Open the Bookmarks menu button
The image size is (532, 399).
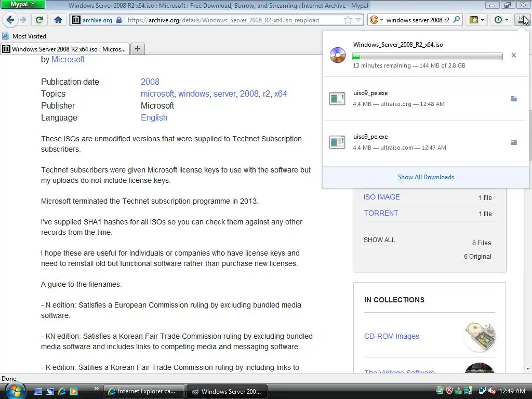[x=477, y=20]
